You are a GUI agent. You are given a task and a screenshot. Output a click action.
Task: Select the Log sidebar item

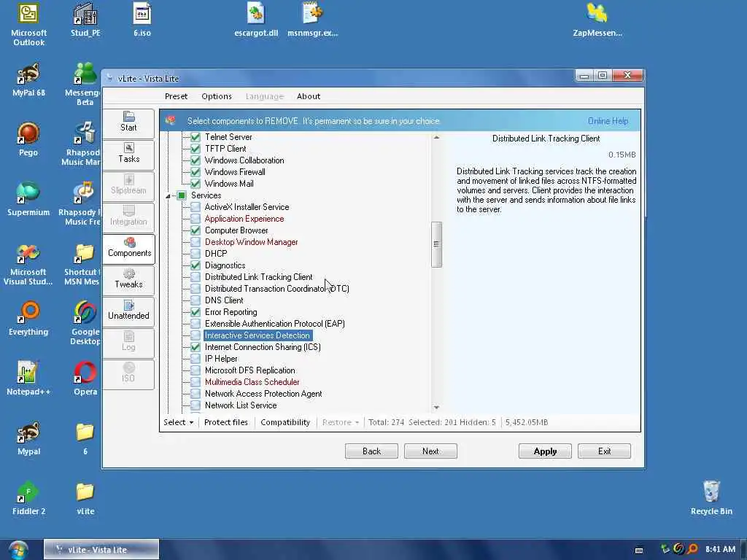point(128,343)
